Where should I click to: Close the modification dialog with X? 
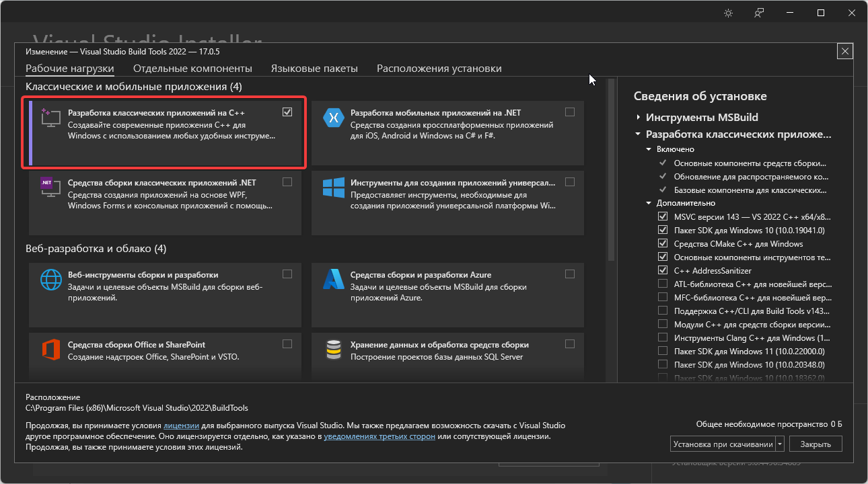click(846, 52)
